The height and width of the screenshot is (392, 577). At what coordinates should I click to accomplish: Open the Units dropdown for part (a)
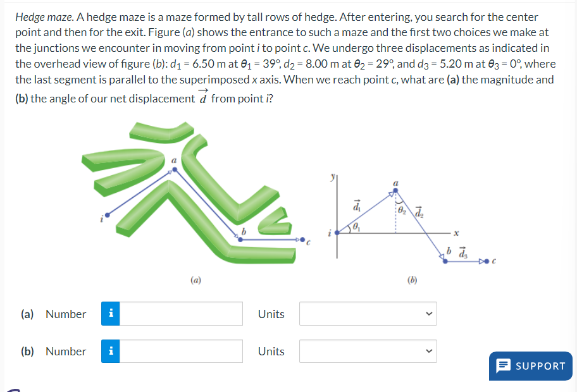coord(367,314)
